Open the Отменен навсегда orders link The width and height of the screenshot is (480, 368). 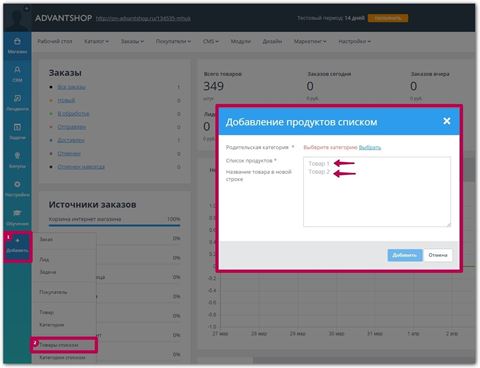pos(81,167)
